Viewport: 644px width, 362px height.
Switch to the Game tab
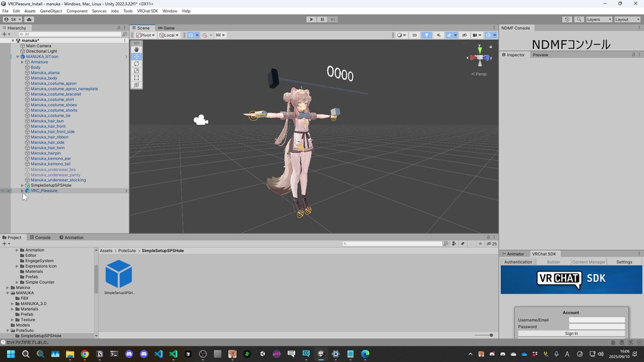click(x=166, y=28)
